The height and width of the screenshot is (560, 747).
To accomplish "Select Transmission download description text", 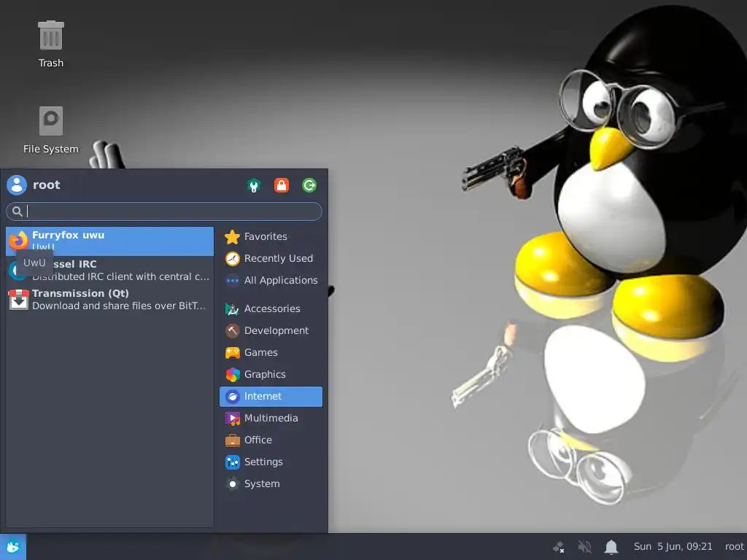I will coord(119,306).
